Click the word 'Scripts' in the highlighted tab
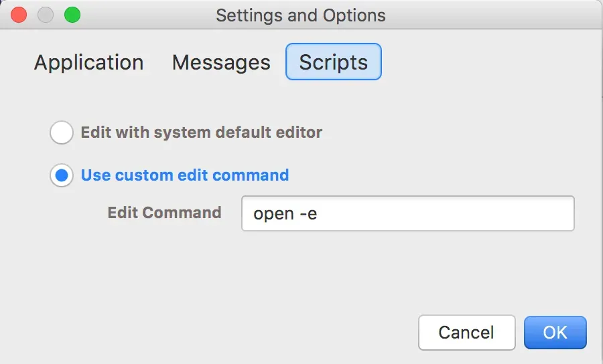Viewport: 603px width, 364px height. tap(334, 62)
